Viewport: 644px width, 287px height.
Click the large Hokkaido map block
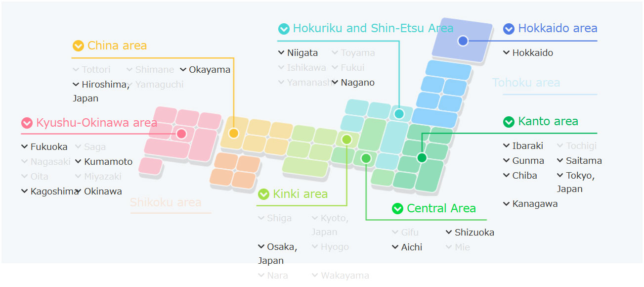pyautogui.click(x=462, y=41)
